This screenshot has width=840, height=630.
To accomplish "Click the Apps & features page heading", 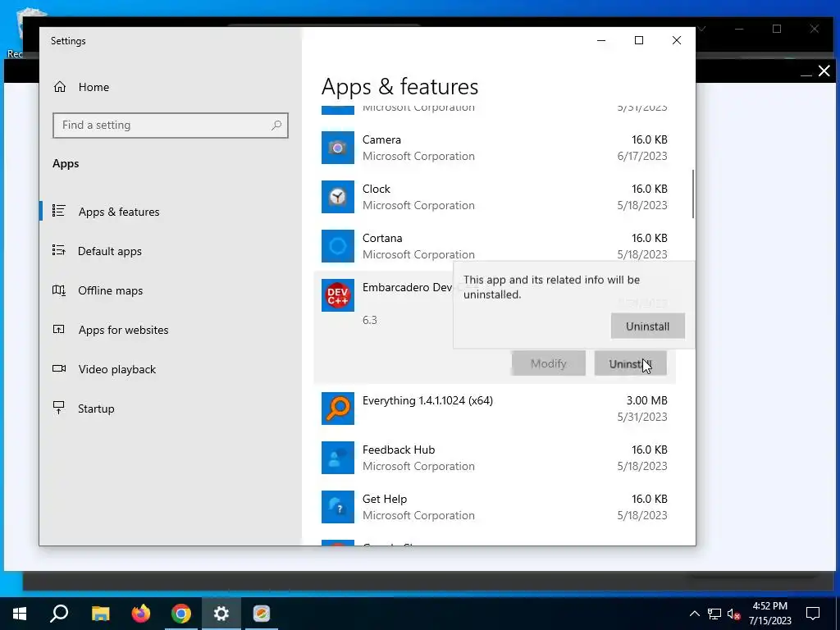I will click(x=399, y=87).
